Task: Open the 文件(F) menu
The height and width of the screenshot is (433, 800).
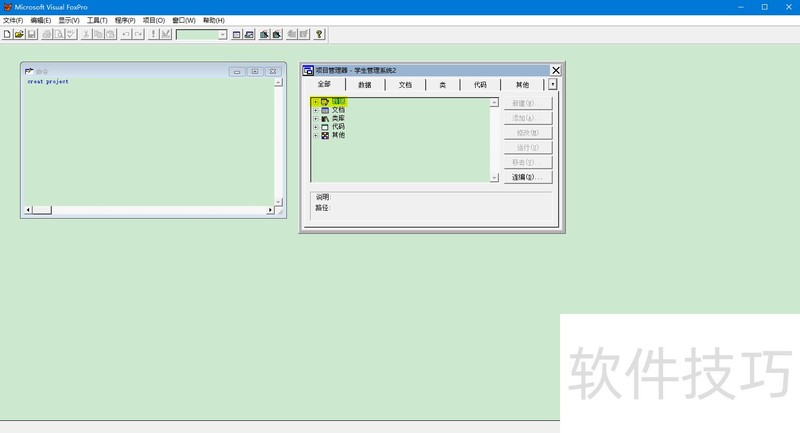Action: coord(13,20)
